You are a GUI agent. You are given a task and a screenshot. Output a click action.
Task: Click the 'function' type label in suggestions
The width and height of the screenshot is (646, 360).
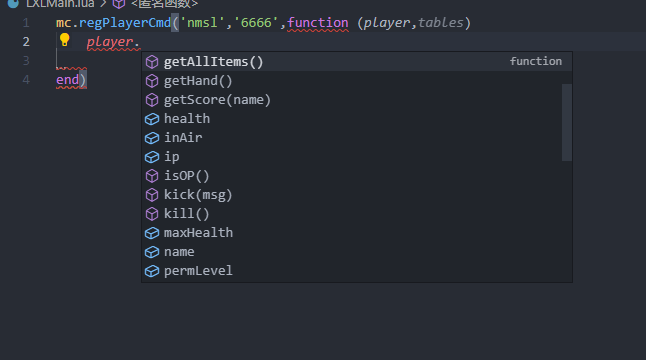tap(536, 61)
